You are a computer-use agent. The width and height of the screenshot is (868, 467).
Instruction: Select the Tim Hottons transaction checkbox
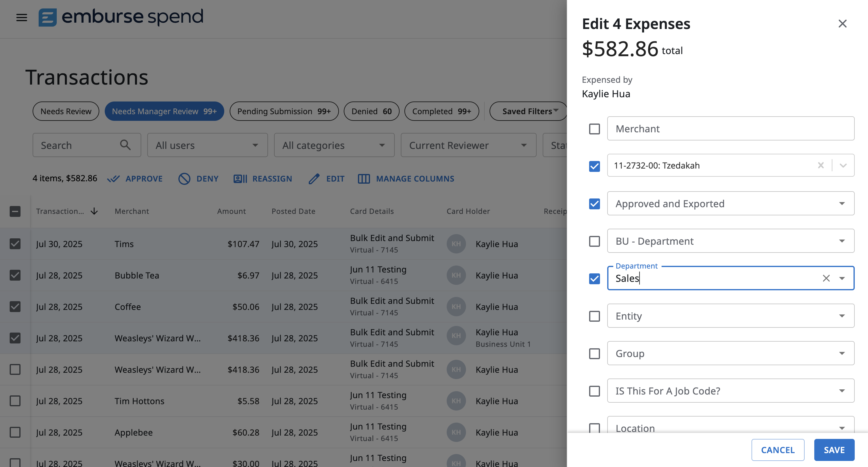coord(15,401)
